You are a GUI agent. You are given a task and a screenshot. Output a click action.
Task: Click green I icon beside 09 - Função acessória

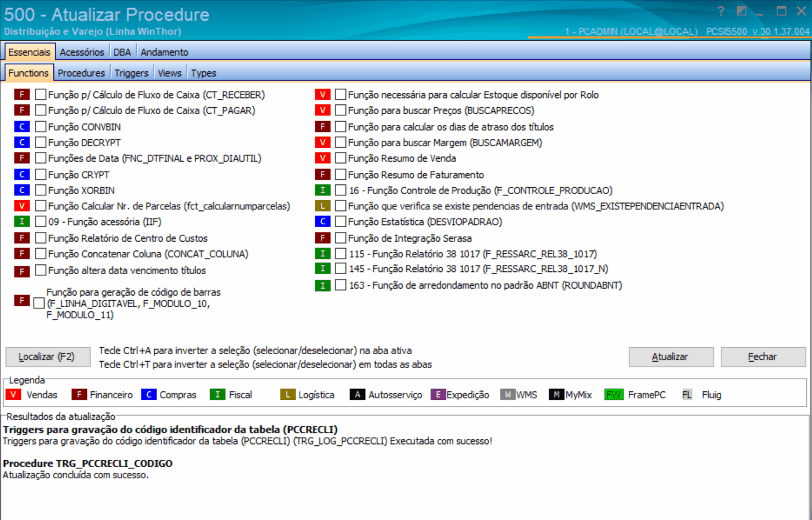(x=22, y=221)
